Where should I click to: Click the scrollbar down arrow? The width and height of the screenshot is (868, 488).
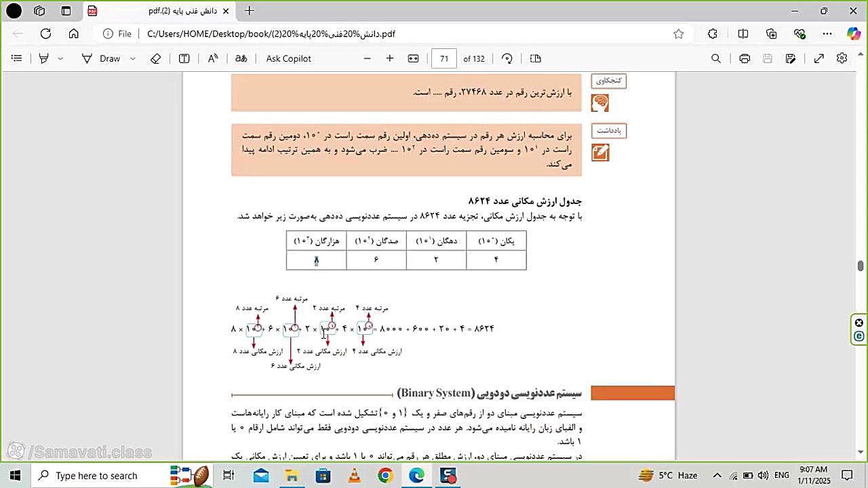point(861,453)
